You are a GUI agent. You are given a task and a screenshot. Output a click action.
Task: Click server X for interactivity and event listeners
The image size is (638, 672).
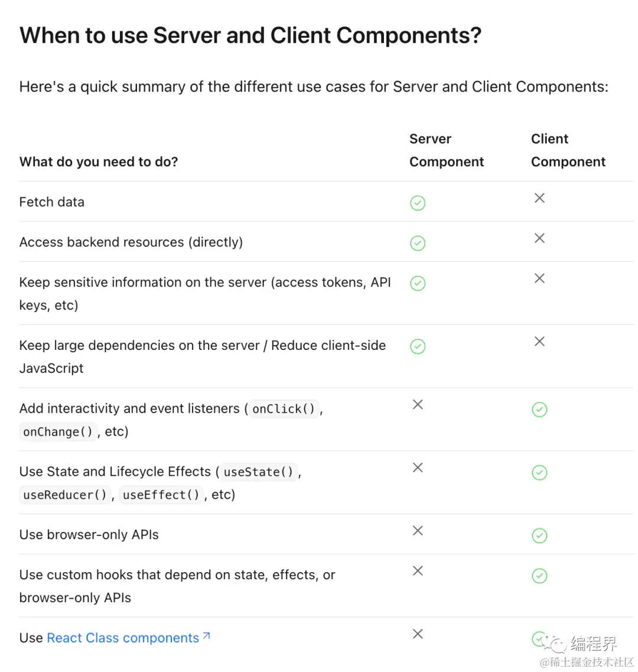pyautogui.click(x=417, y=404)
